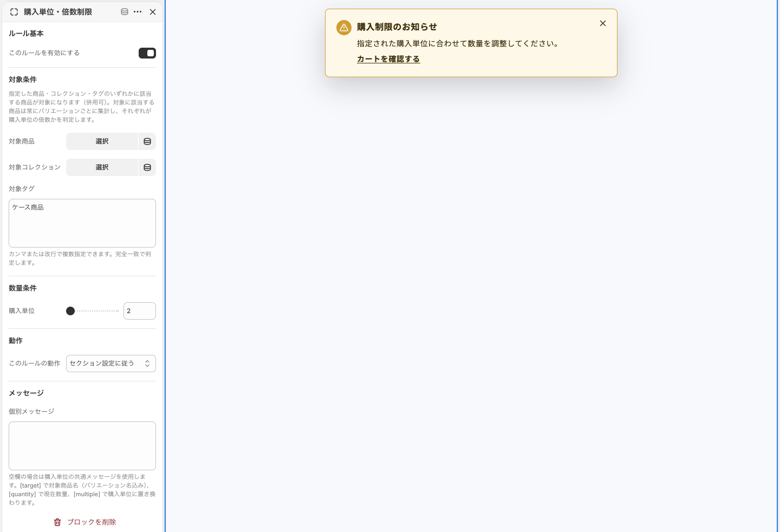The image size is (780, 532).
Task: Click the 購入単位 slider handle
Action: pos(70,311)
